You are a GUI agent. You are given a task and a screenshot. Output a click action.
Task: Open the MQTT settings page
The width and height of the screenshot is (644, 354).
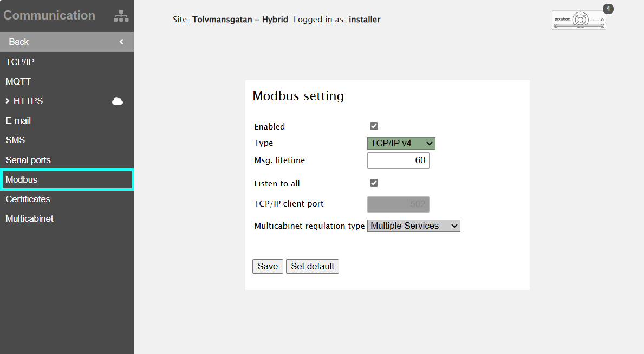(x=67, y=81)
